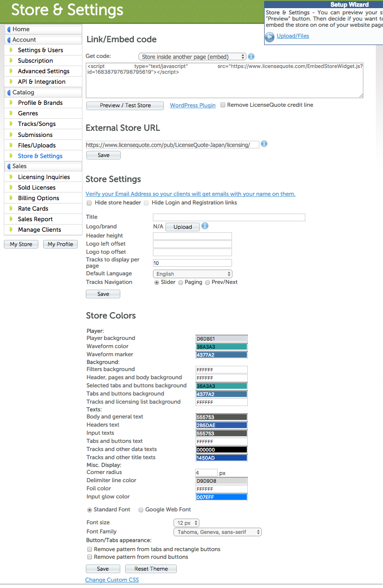Open the Change Custom CSS link

click(112, 580)
